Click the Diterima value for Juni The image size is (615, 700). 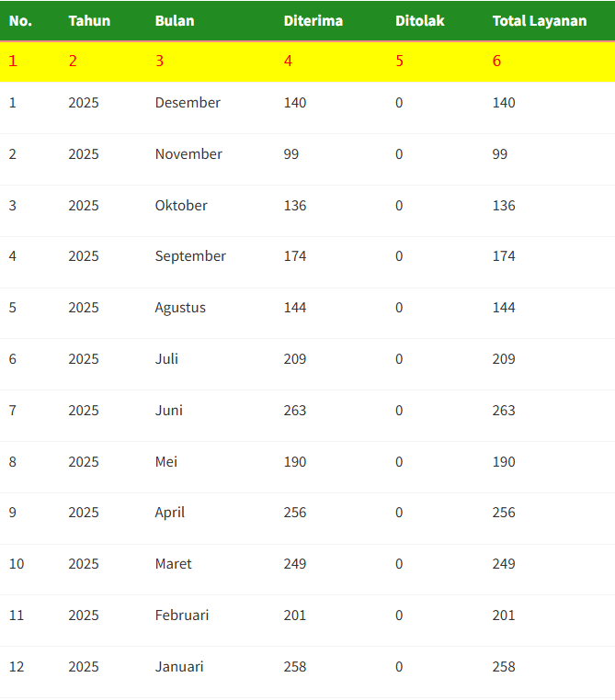295,411
